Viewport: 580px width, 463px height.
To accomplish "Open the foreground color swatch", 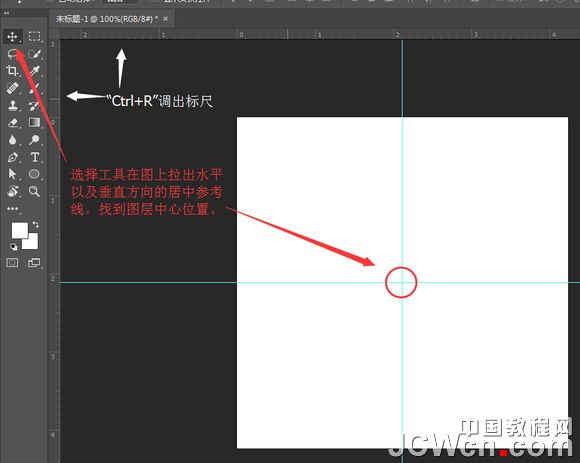I will [x=20, y=230].
